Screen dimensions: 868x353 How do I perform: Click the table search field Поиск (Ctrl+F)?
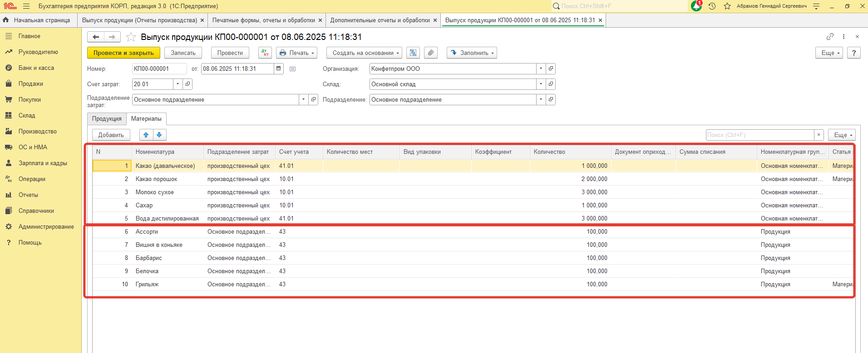pyautogui.click(x=759, y=135)
